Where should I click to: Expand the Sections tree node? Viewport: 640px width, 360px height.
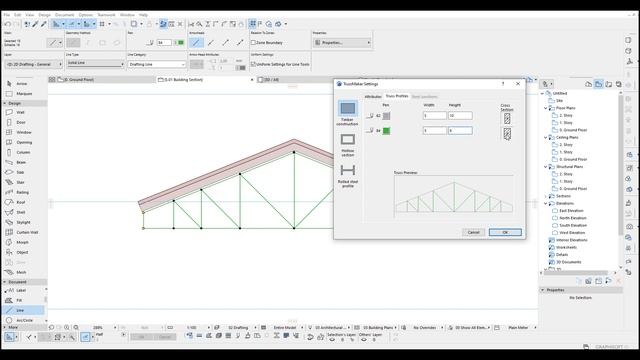[x=545, y=196]
